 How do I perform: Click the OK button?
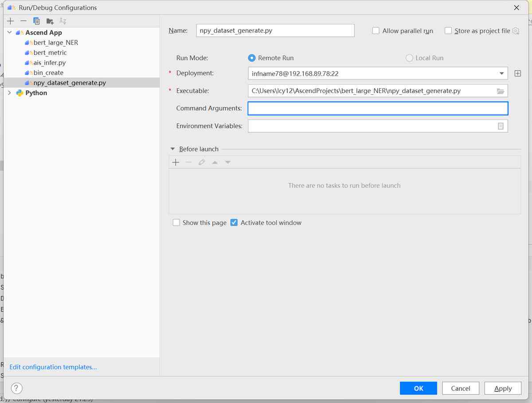418,388
